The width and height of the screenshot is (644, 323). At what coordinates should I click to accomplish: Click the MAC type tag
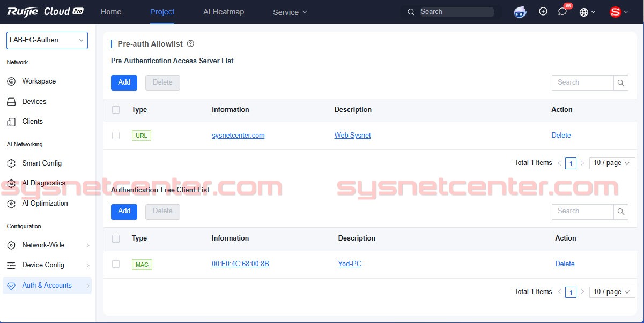point(142,265)
